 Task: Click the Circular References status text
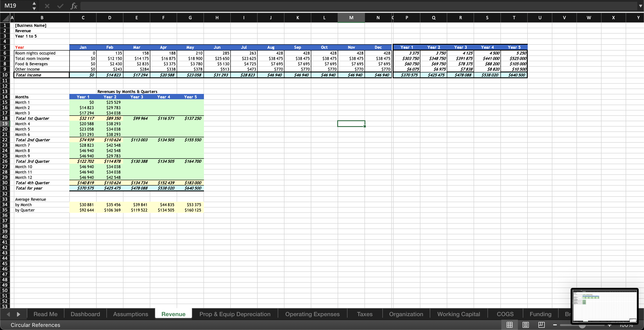tap(35, 325)
